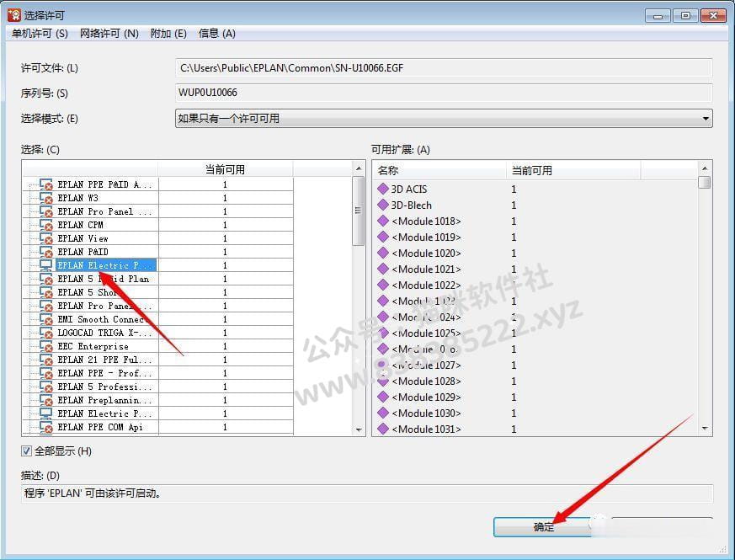Click the 可用扩展 list scroll up arrow
This screenshot has height=560, width=735.
(x=705, y=168)
